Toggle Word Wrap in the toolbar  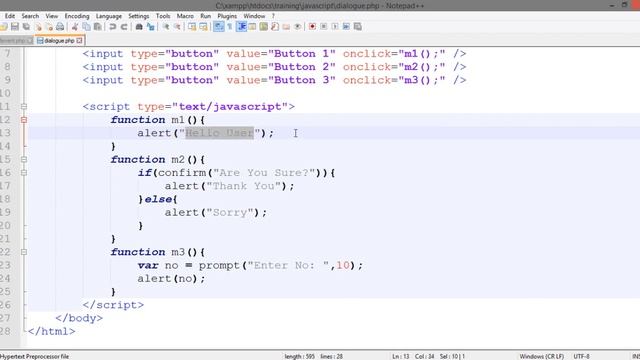[219, 27]
